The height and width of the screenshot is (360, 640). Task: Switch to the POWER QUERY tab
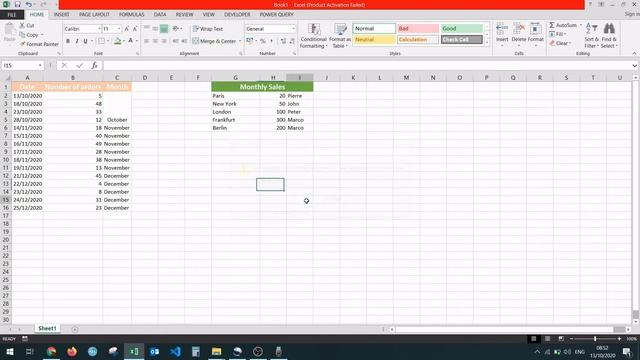tap(276, 15)
